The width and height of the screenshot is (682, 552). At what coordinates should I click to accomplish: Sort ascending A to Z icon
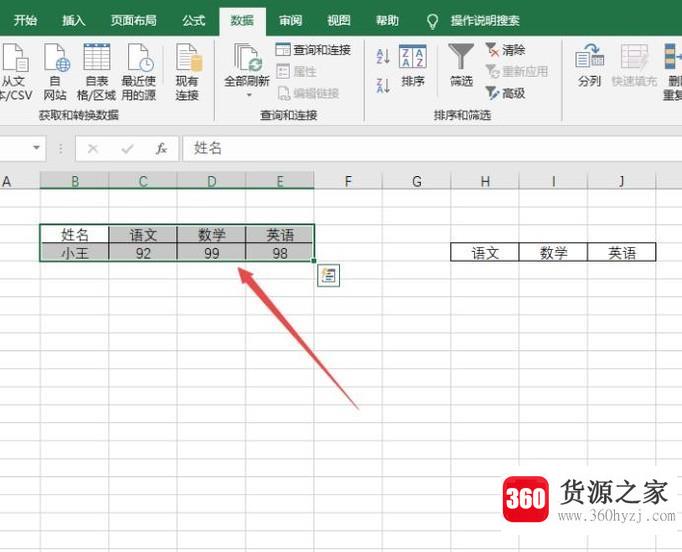tap(383, 57)
